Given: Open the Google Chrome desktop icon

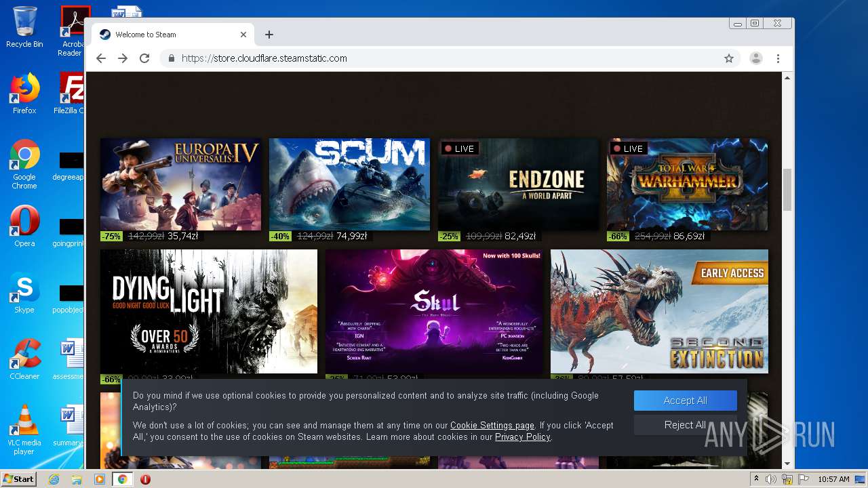Looking at the screenshot, I should pos(24,164).
